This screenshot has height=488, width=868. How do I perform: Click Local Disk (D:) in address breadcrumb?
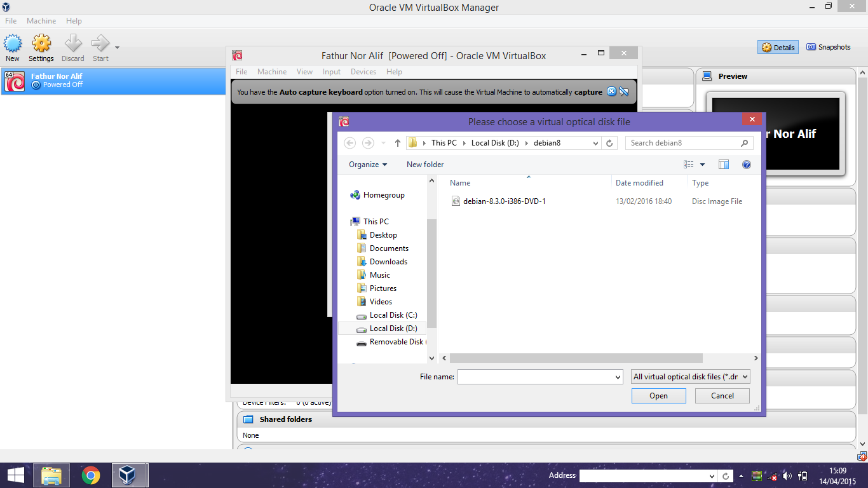click(x=495, y=143)
